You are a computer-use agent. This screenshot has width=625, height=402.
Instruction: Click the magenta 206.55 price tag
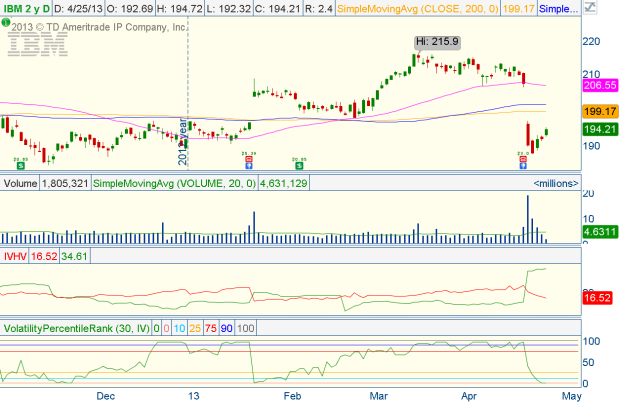click(x=600, y=85)
